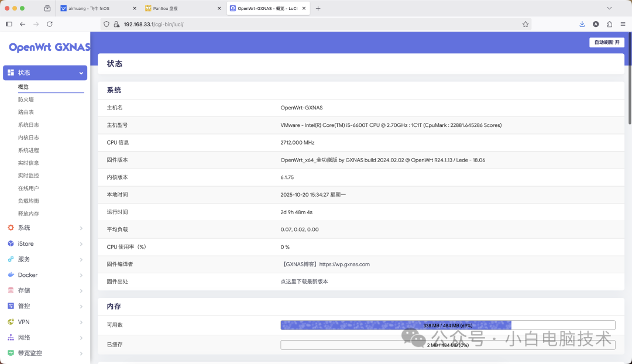This screenshot has height=364, width=632.
Task: Open a new browser tab
Action: pos(318,8)
